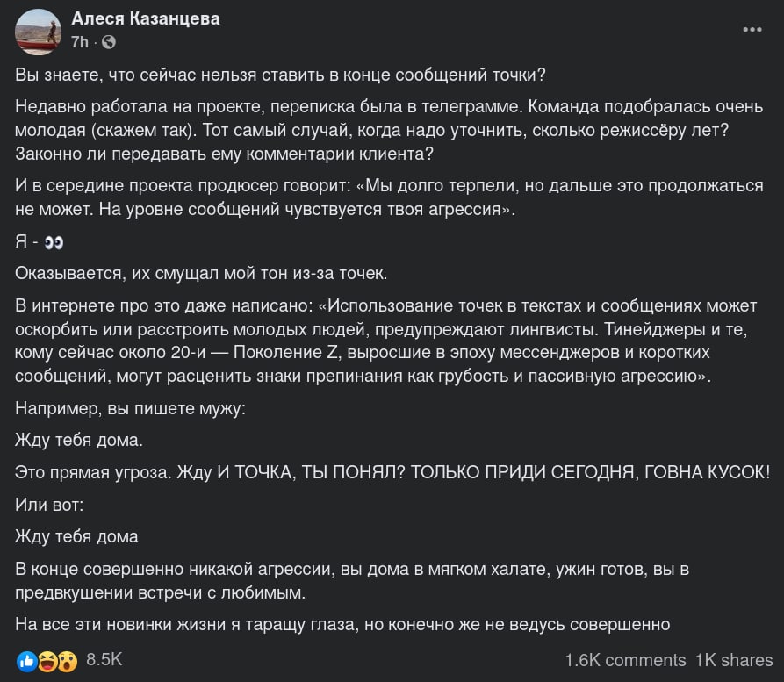Click the Haha laughing reaction icon

coord(47,660)
